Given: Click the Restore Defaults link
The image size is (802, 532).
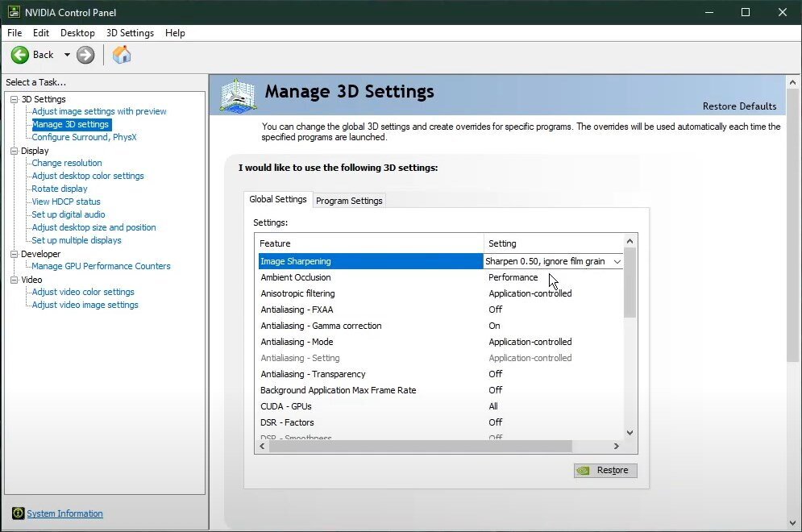Looking at the screenshot, I should (739, 106).
